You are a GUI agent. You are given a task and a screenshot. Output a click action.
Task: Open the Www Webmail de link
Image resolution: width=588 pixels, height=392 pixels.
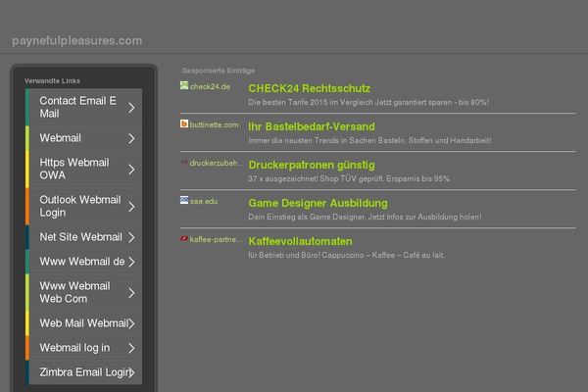pos(82,262)
